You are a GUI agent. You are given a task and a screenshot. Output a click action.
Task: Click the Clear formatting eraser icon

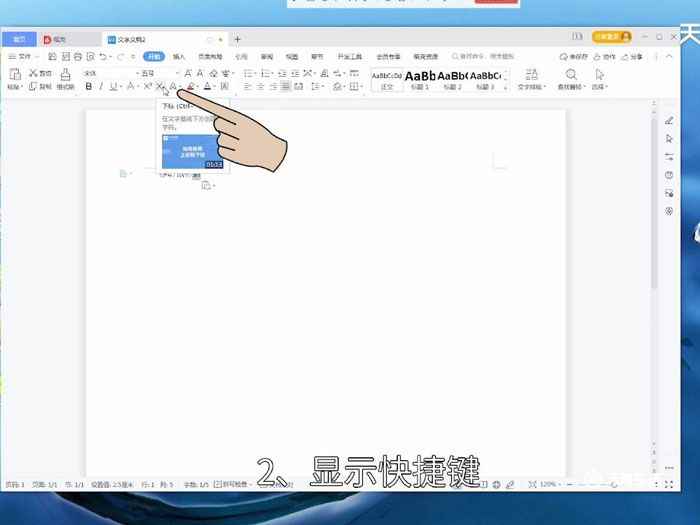[x=213, y=73]
